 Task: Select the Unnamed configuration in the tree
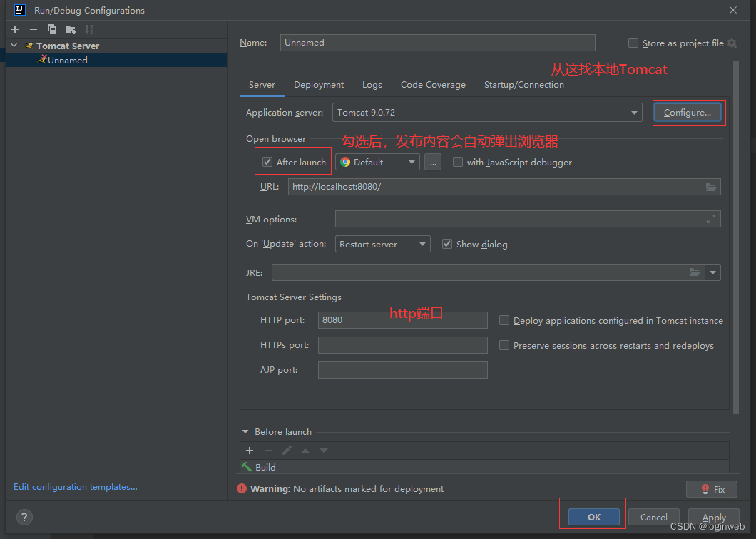tap(116, 60)
